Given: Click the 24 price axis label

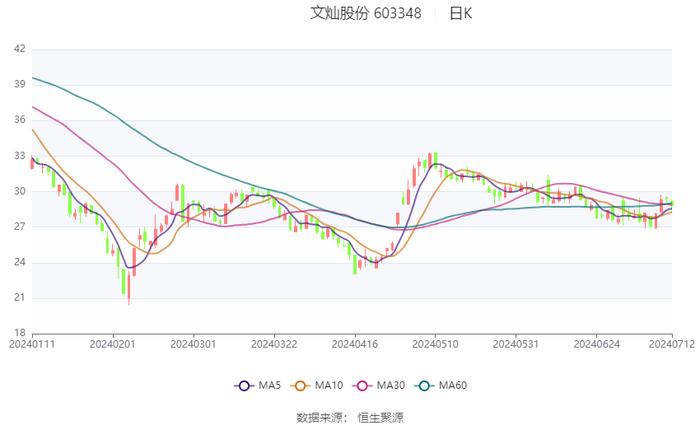Looking at the screenshot, I should click(x=20, y=262).
